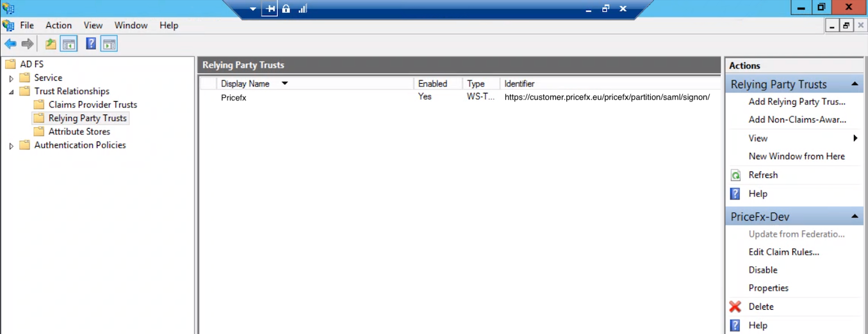The height and width of the screenshot is (334, 868).
Task: Collapse the PriceFx-Dev actions section
Action: click(x=855, y=217)
